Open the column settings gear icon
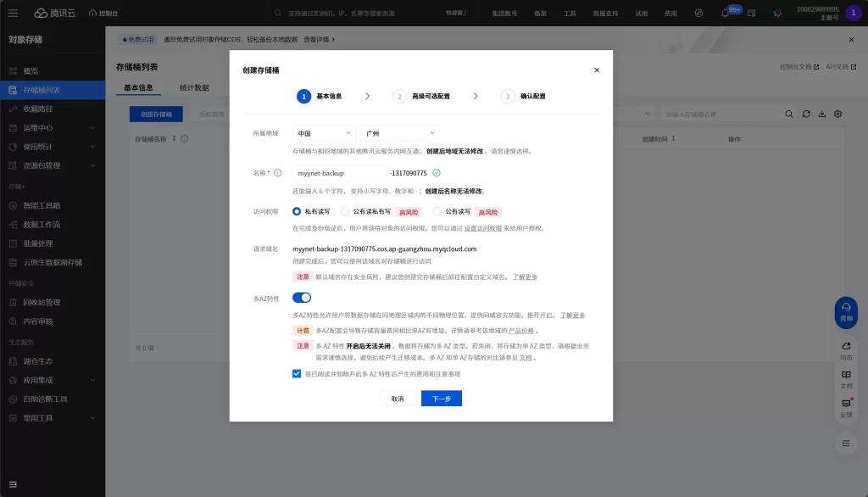The width and height of the screenshot is (868, 497). point(837,113)
